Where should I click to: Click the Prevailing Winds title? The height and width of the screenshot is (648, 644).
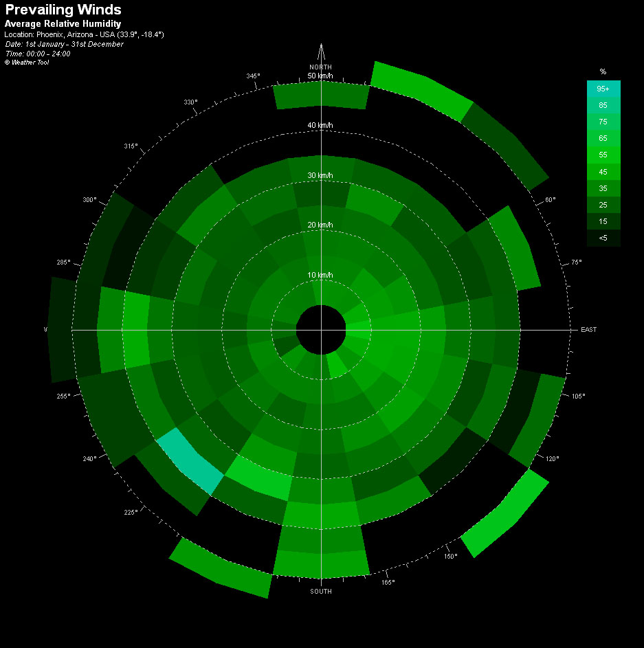[63, 10]
